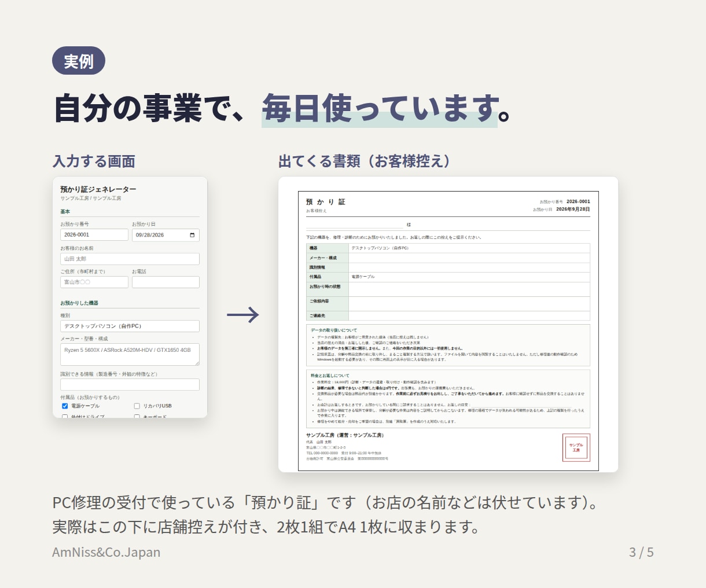Click the AmNiss&Co.Japan footer text
Viewport: 706px width, 588px height.
coord(106,552)
